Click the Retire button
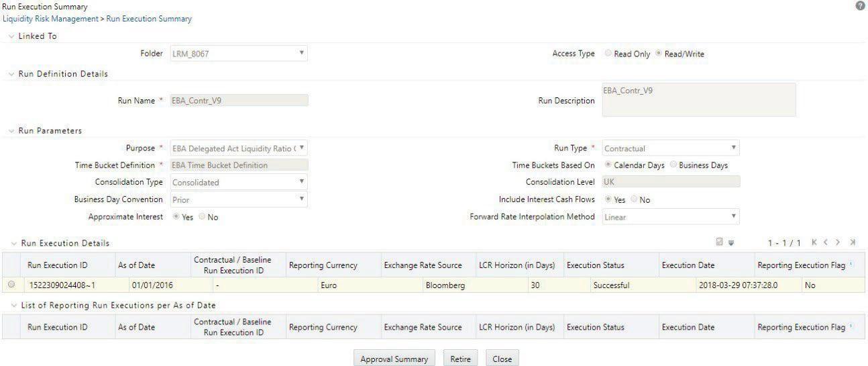 [460, 359]
